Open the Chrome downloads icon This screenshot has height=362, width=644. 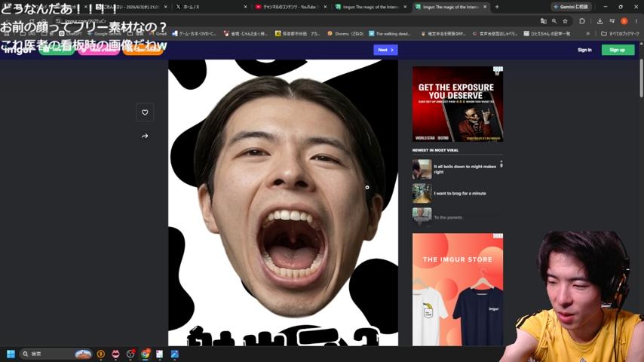coord(600,21)
